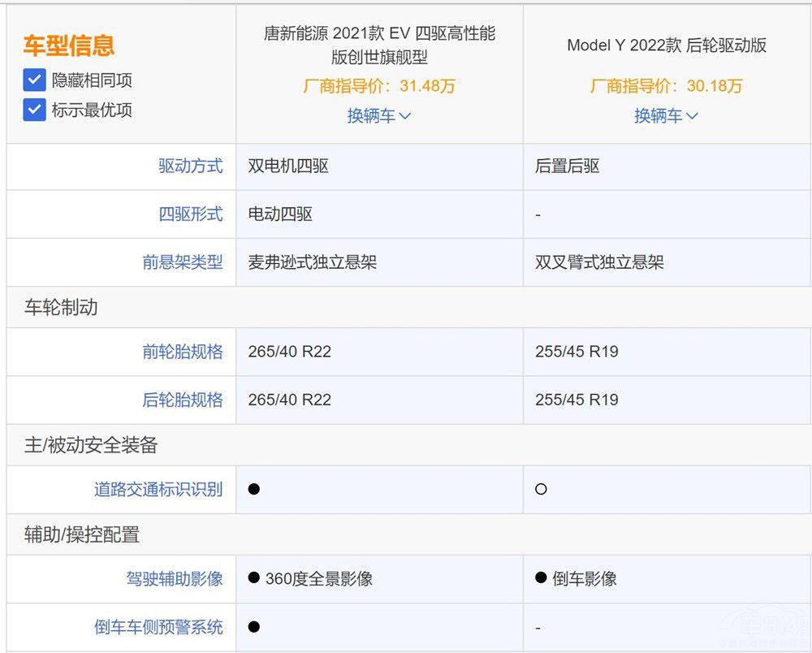Viewport: 812px width, 653px height.
Task: Click the 驾驶辅助影像 parameter link
Action: [174, 578]
